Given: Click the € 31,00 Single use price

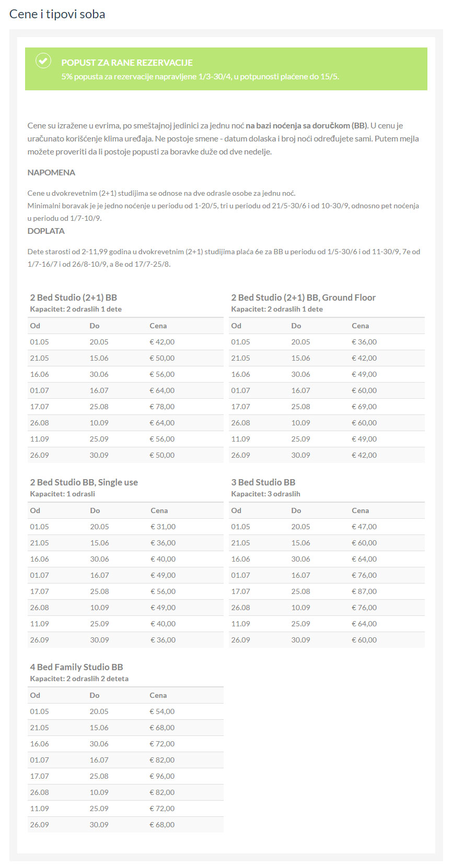Looking at the screenshot, I should (x=163, y=527).
